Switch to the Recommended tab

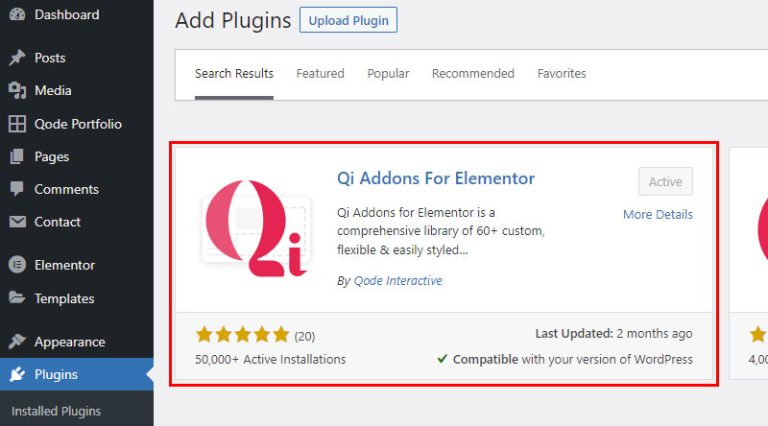[x=473, y=74]
